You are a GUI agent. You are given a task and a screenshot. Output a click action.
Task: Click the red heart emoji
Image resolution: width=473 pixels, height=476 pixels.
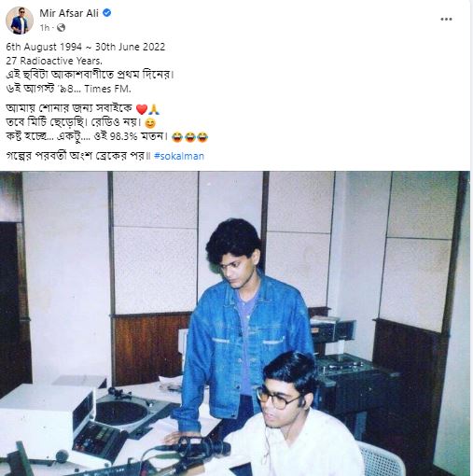click(x=142, y=109)
